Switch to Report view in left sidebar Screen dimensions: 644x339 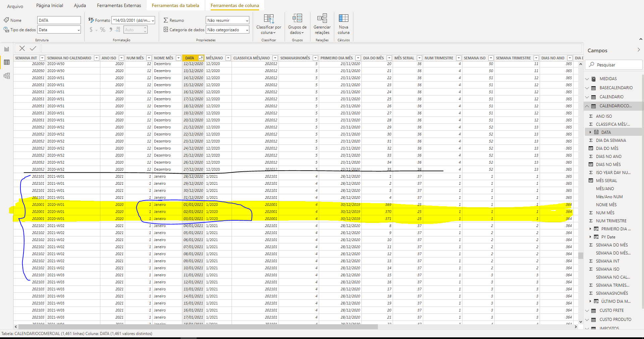(x=7, y=49)
